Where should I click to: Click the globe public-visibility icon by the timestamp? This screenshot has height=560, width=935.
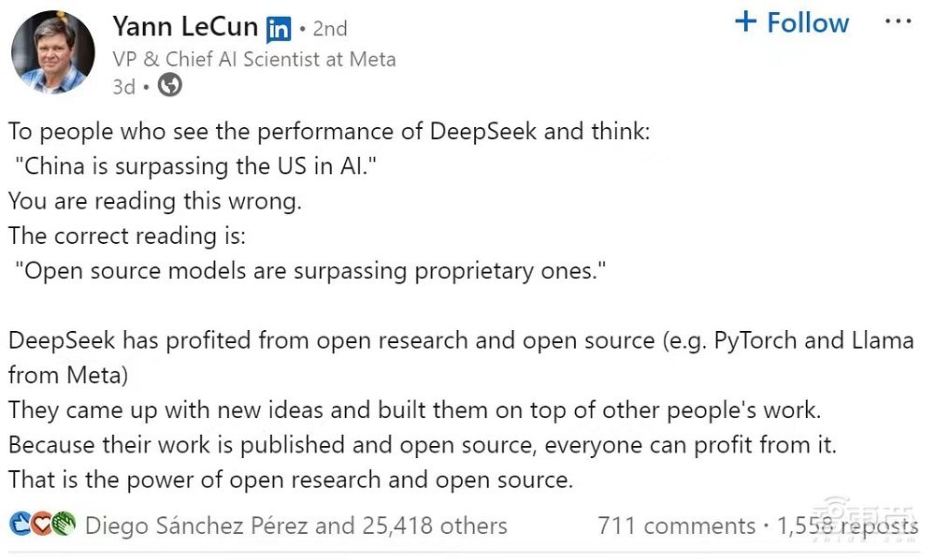tap(169, 87)
